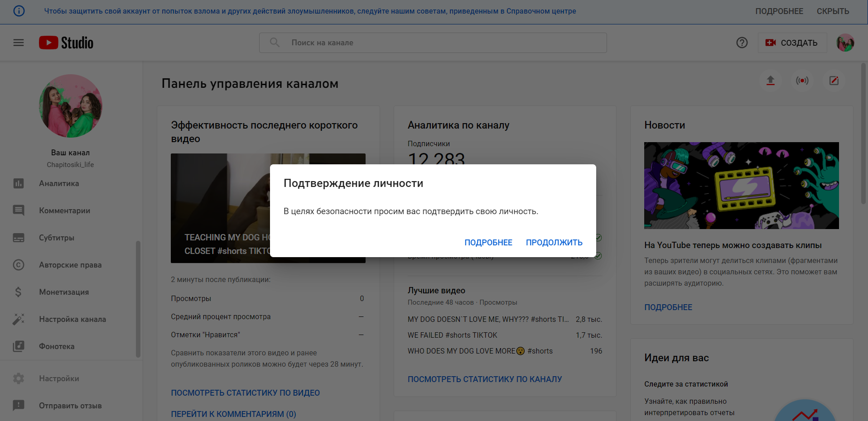This screenshot has width=868, height=421.
Task: Open video WE FAILED #shorts TIKTOK
Action: pyautogui.click(x=453, y=335)
